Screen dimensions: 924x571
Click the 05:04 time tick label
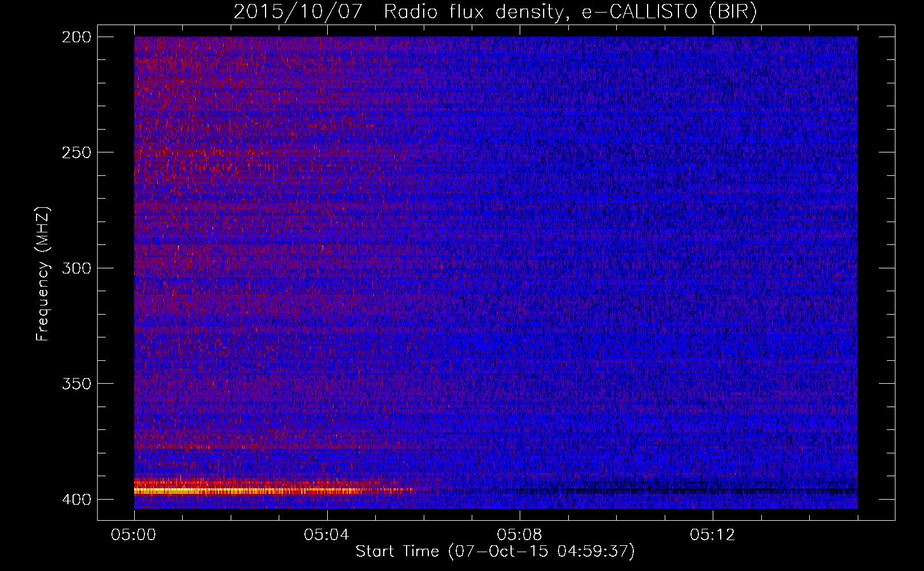coord(327,535)
